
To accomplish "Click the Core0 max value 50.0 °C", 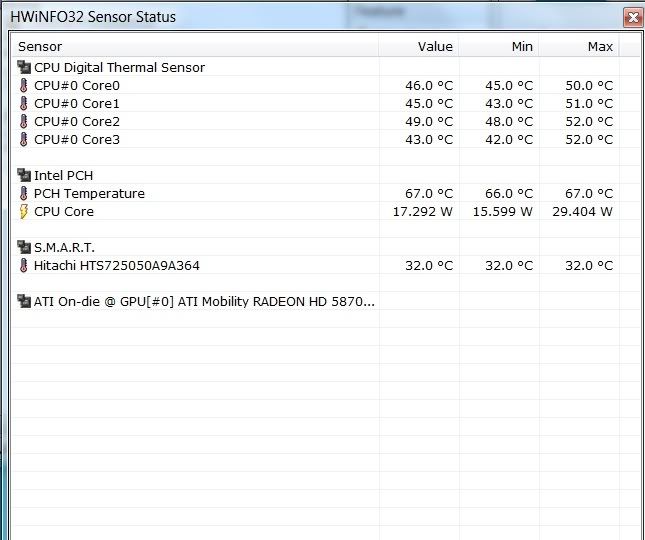I will coord(589,86).
